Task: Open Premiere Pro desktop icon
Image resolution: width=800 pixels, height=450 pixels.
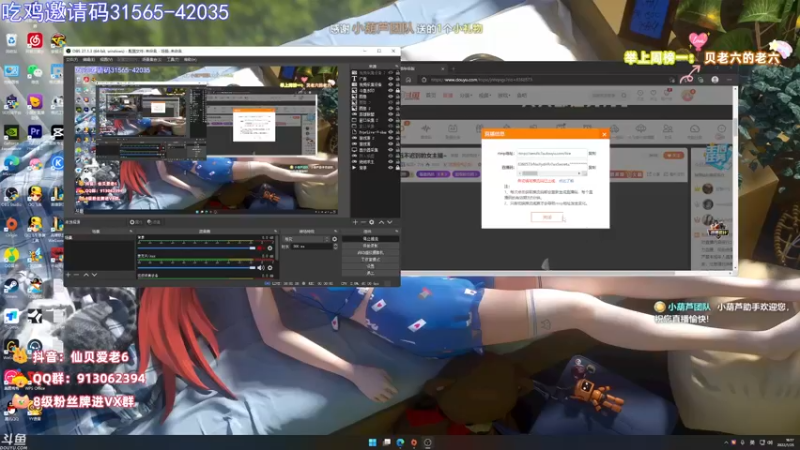Action: click(x=35, y=132)
